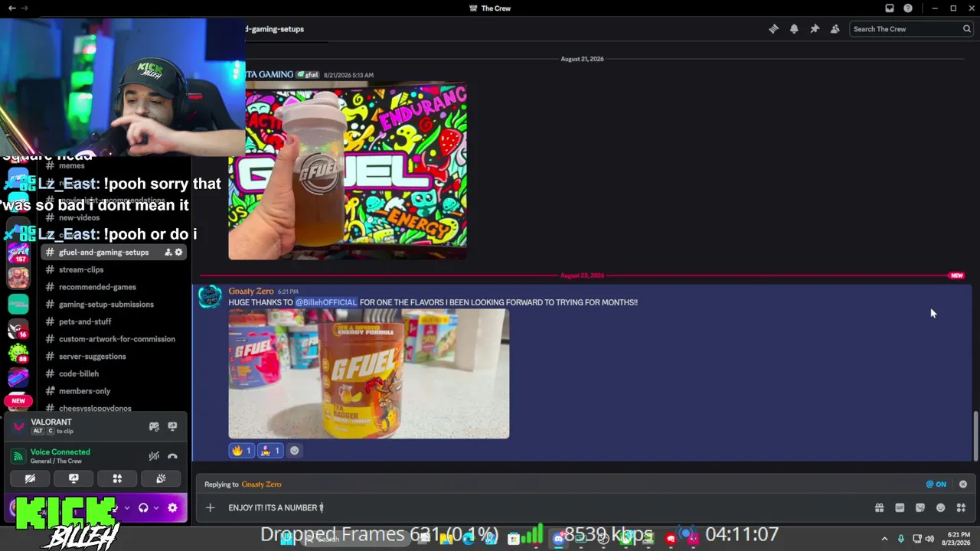
Task: Open gfuel-and-gaming-setups channel settings gear
Action: click(x=178, y=253)
